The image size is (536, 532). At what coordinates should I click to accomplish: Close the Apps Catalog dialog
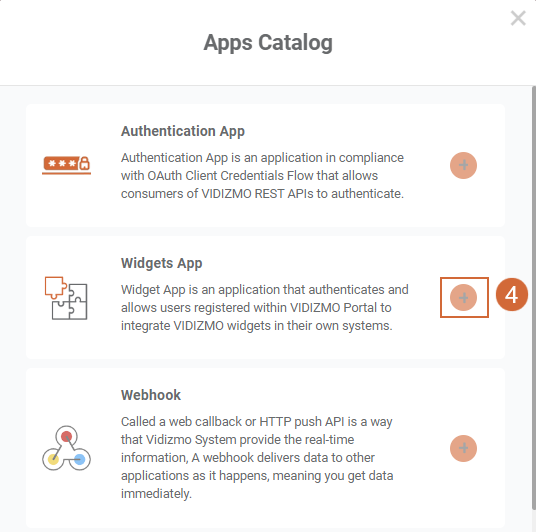[518, 18]
